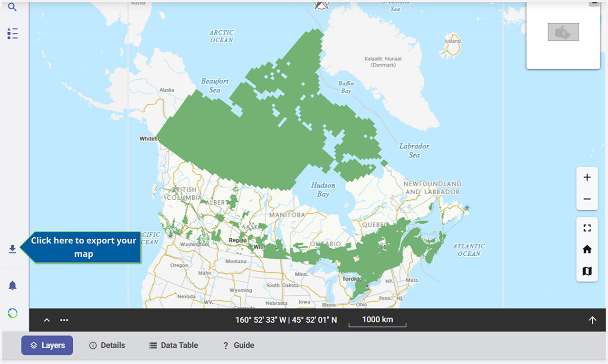Return to home map extent
This screenshot has height=364, width=608.
click(587, 249)
